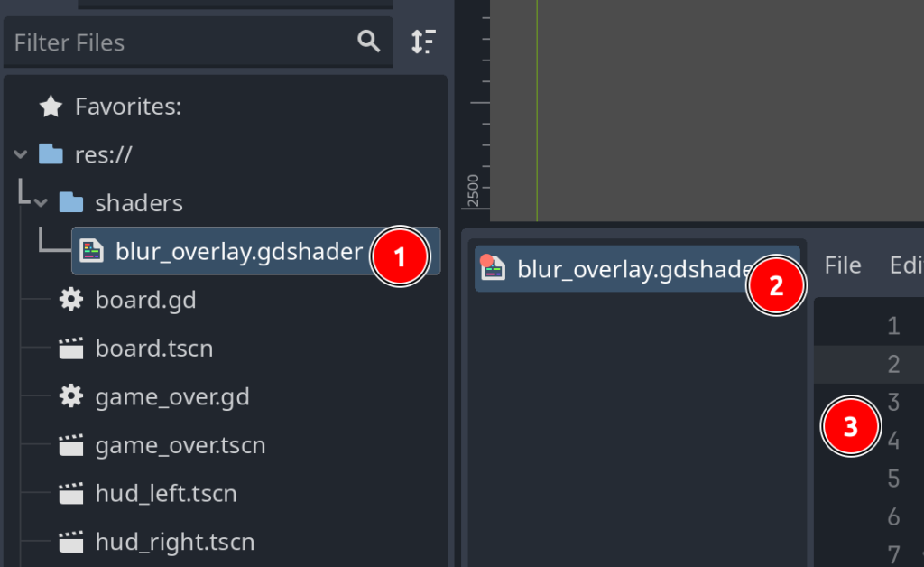This screenshot has height=567, width=924.
Task: Select the game_over.tscn scene clapper icon
Action: 71,445
